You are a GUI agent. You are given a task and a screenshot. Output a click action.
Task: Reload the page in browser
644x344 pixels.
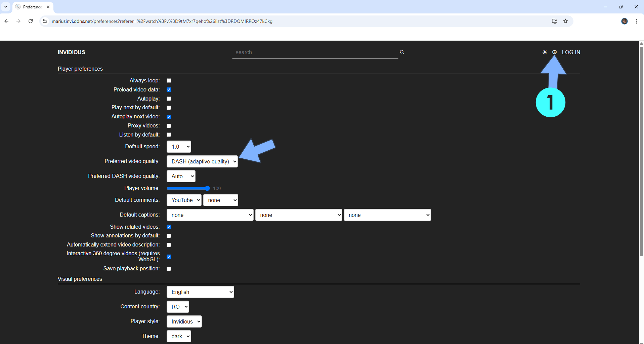(x=31, y=21)
